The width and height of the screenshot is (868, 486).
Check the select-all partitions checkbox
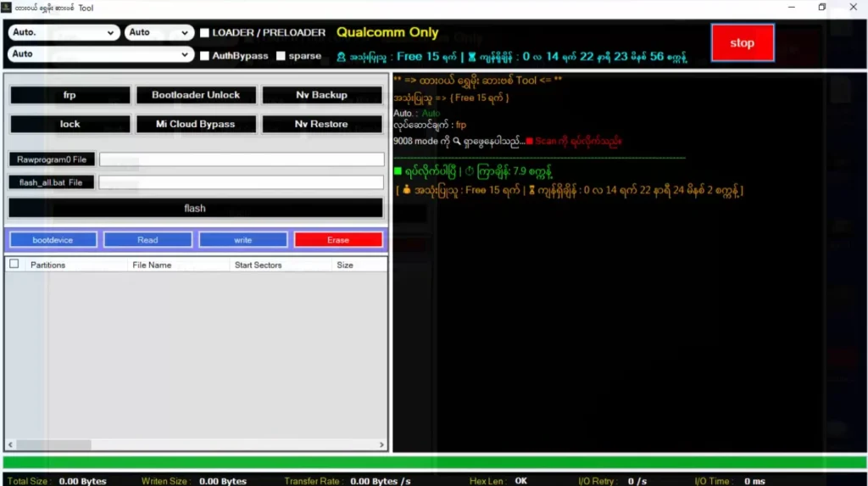click(14, 265)
